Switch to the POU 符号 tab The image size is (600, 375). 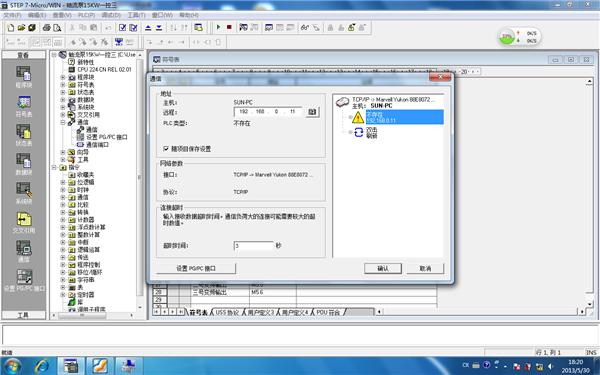(x=328, y=312)
